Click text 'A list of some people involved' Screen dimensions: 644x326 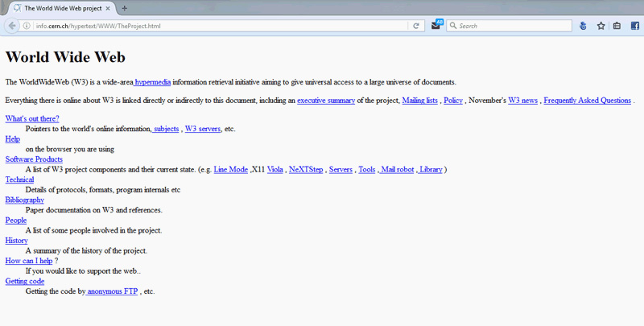72,230
